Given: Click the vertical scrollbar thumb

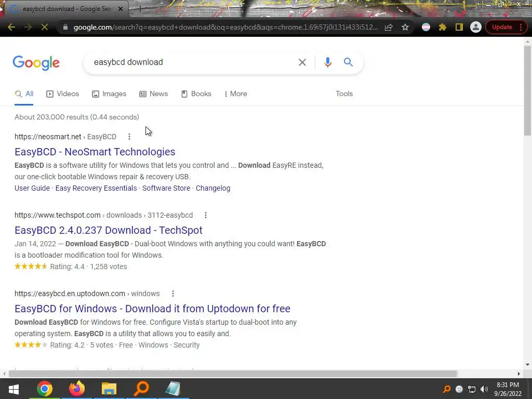Looking at the screenshot, I should [527, 90].
